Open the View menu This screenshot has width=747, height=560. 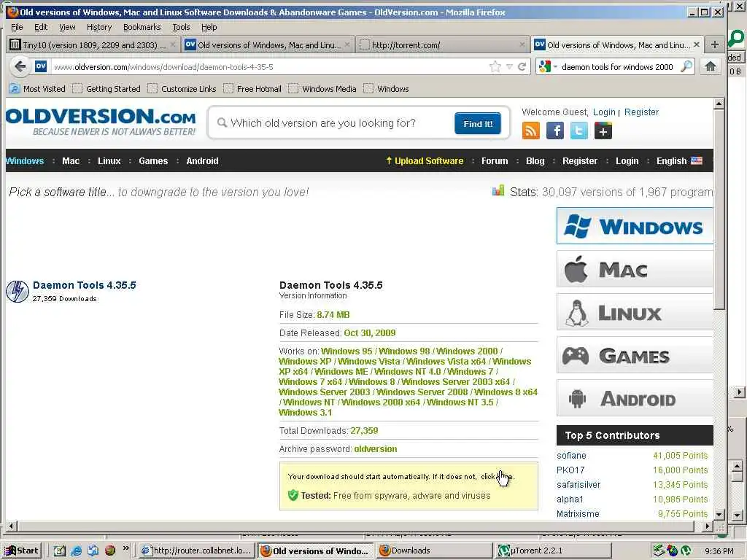pyautogui.click(x=67, y=27)
